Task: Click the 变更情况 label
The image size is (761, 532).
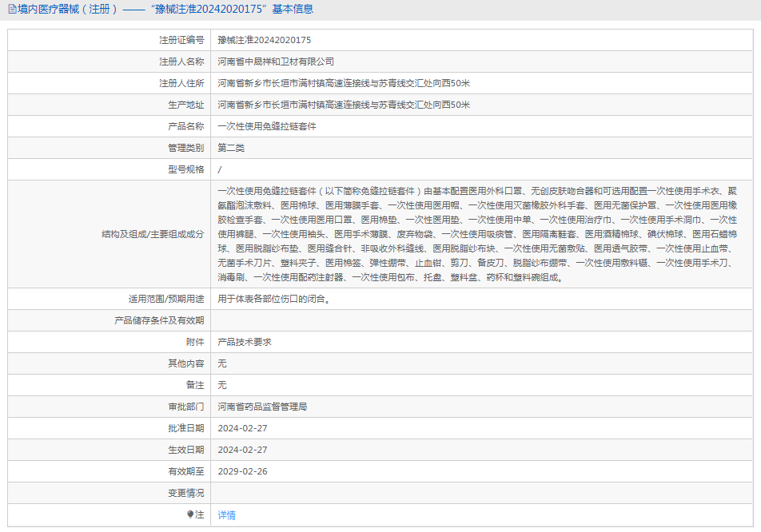Action: pyautogui.click(x=186, y=493)
